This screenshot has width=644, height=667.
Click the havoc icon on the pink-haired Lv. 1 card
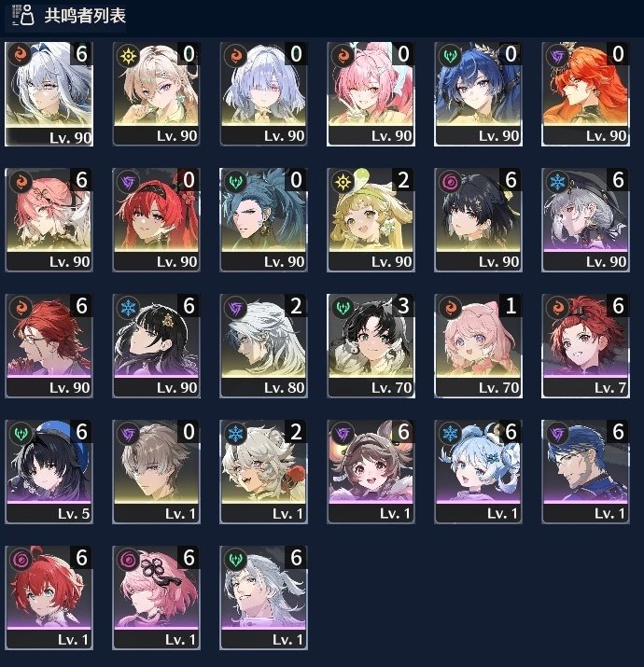pos(128,560)
